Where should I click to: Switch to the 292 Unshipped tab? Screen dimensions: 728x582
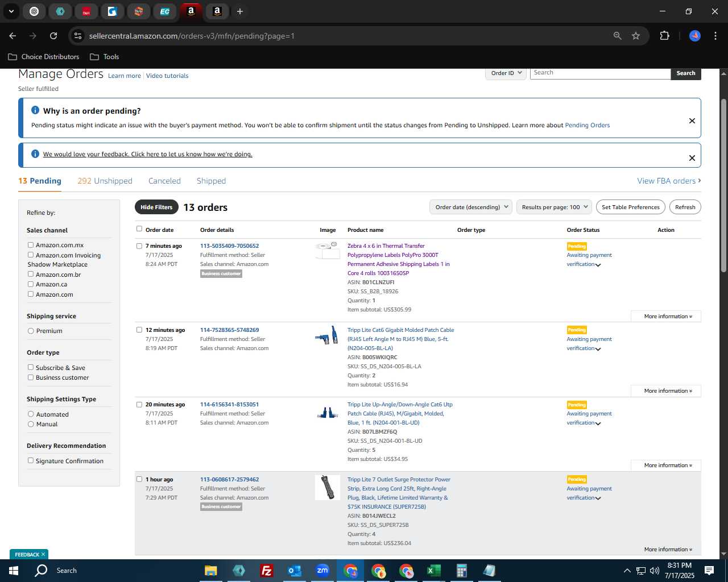[105, 181]
